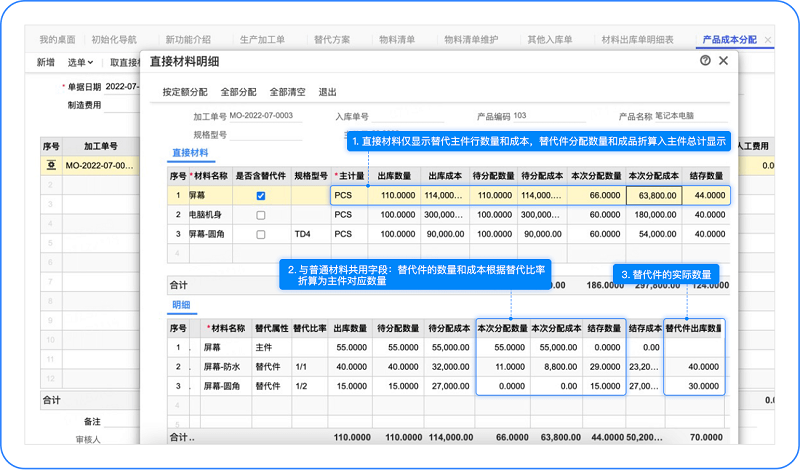Image resolution: width=800 pixels, height=470 pixels.
Task: Open 材料出库单明细表 tab
Action: click(x=637, y=39)
